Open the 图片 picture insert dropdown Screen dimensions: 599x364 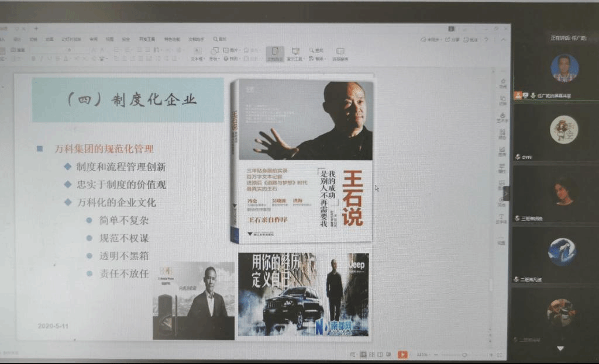(x=232, y=50)
